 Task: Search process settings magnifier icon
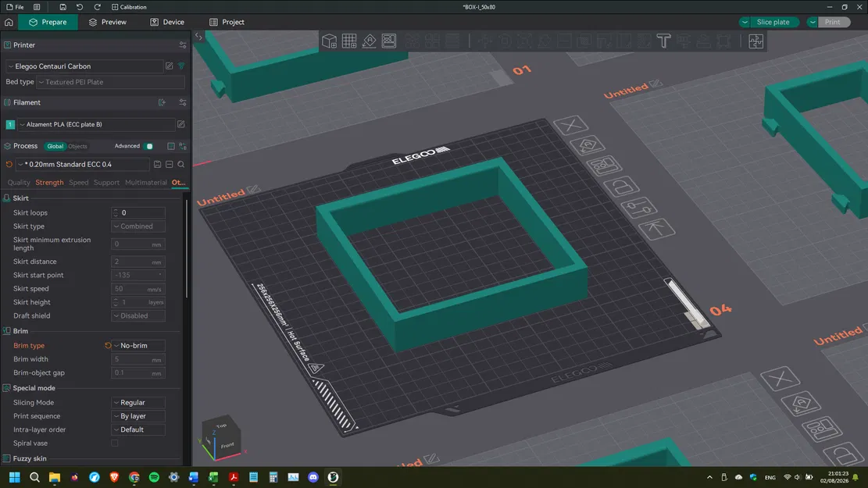click(181, 164)
